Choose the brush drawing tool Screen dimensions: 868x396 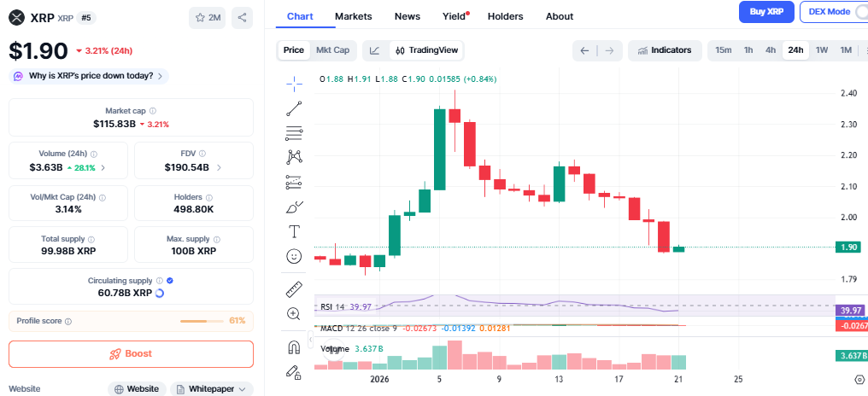click(295, 207)
